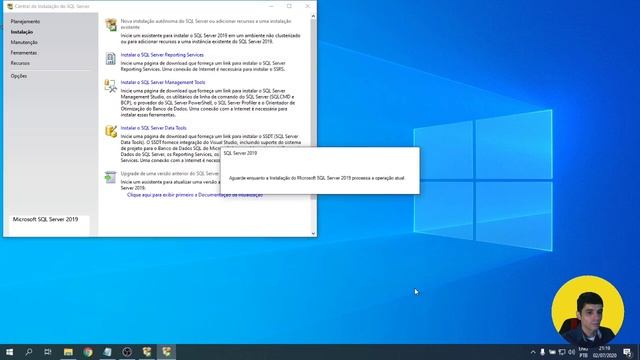Screen dimensions: 640x360
Task: Show hidden system tray icons
Action: 533,352
